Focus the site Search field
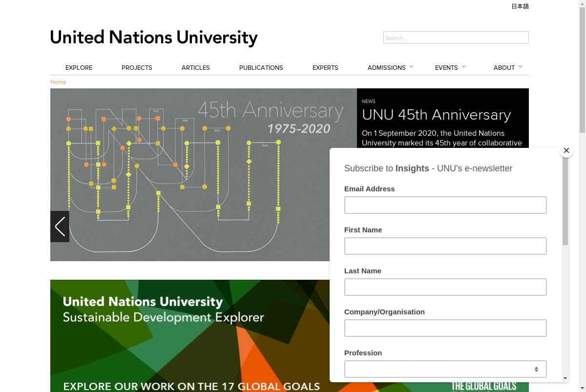 [456, 38]
